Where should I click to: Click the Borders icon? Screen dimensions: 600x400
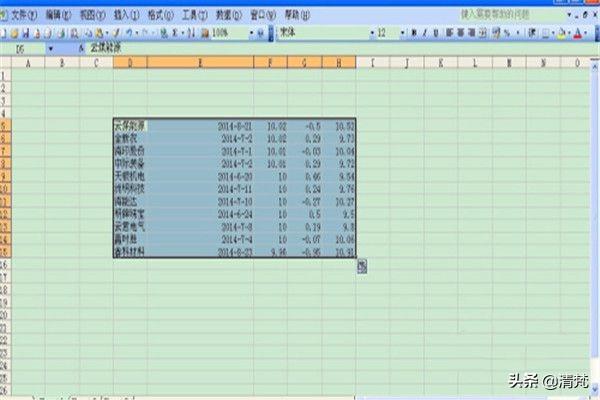pos(545,33)
